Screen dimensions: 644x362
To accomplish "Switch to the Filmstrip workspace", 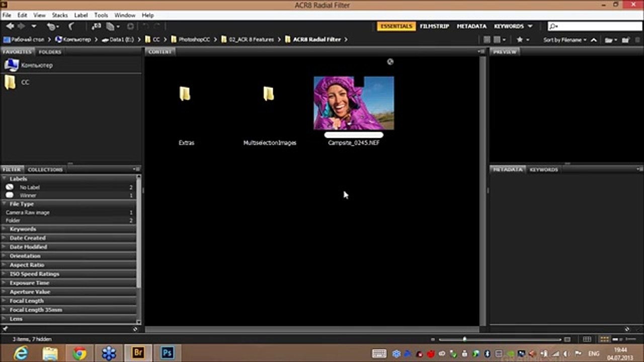I will (x=434, y=26).
